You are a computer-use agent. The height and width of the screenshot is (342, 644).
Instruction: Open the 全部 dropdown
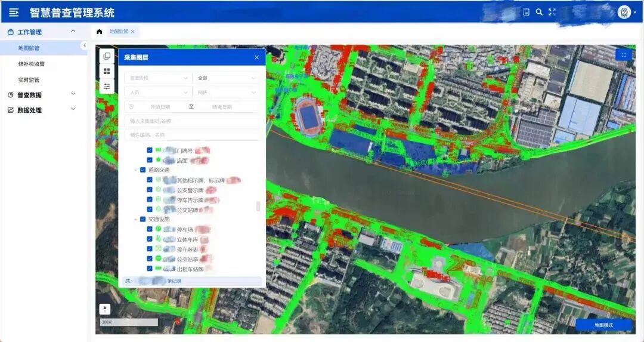point(227,78)
